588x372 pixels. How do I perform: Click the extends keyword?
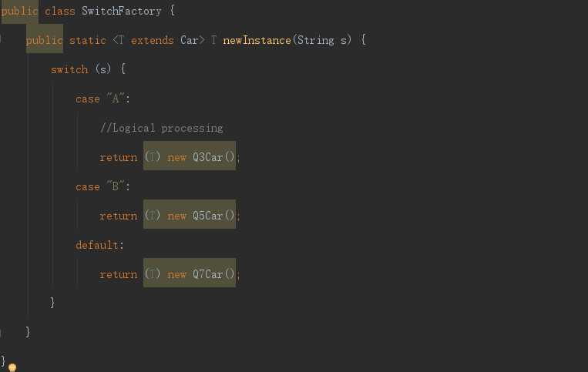[153, 40]
